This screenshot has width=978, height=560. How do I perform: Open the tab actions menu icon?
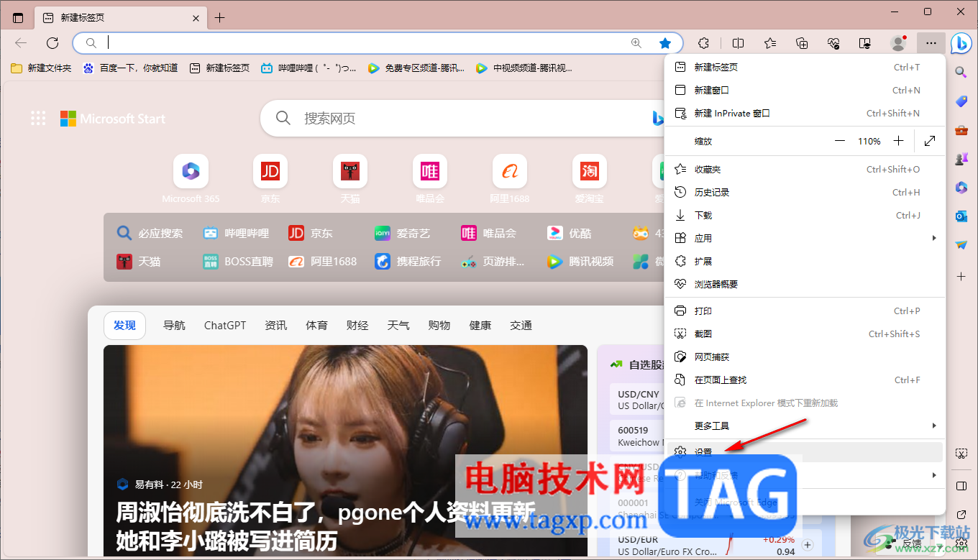pos(18,18)
